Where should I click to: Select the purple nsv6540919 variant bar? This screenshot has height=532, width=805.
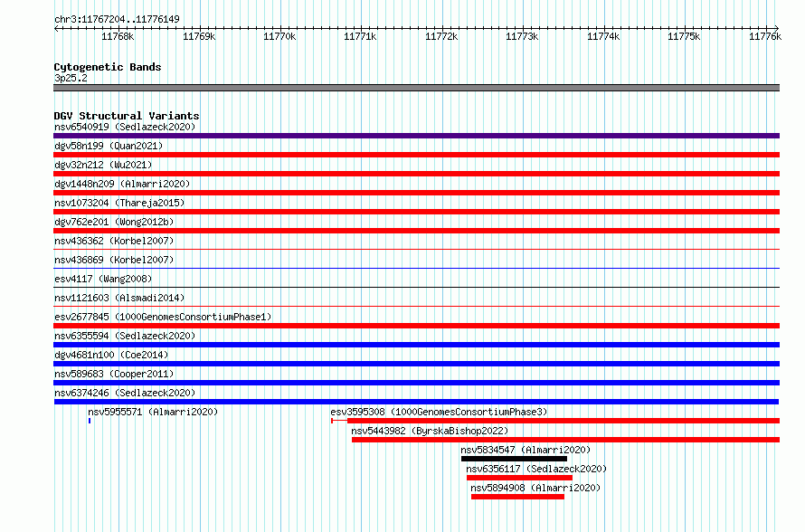pyautogui.click(x=416, y=136)
